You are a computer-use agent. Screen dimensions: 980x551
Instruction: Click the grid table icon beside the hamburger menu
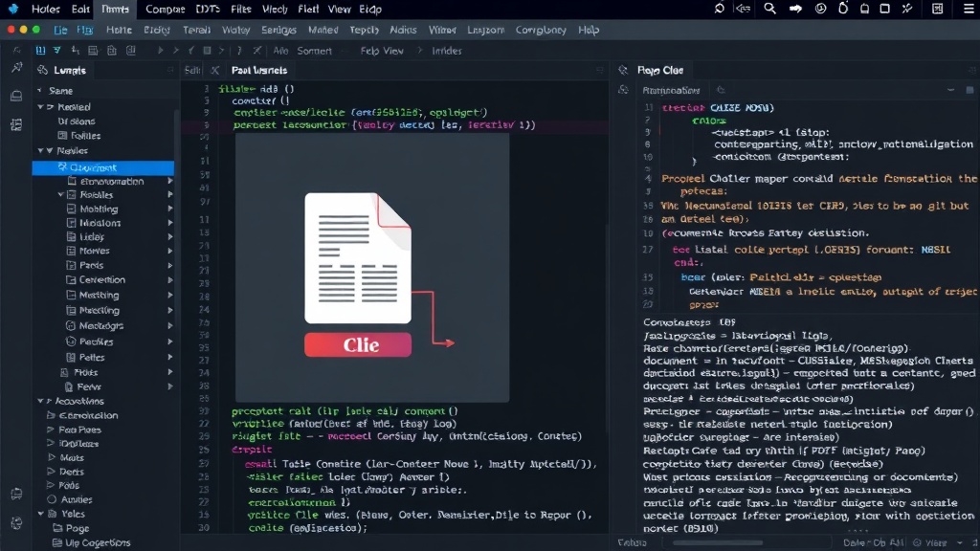coord(938,9)
